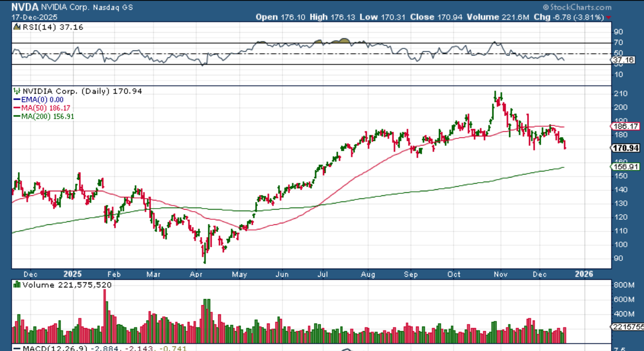This screenshot has width=644, height=351.
Task: Click the Open 176.10 value
Action: pyautogui.click(x=280, y=17)
